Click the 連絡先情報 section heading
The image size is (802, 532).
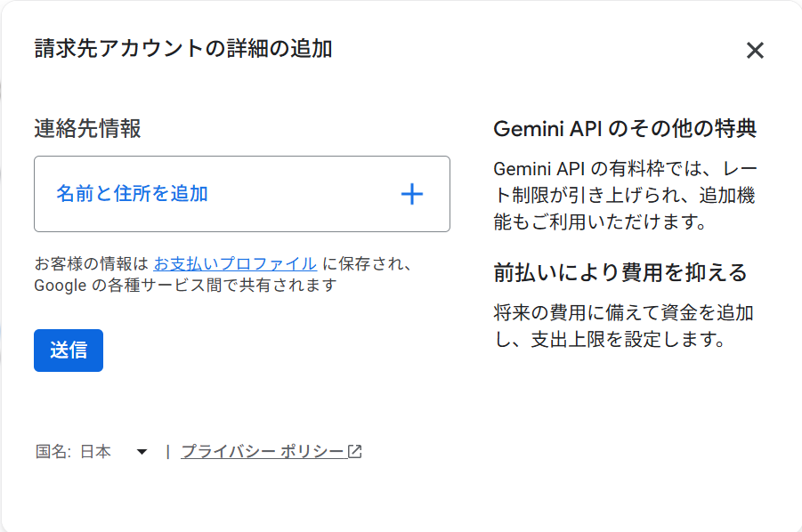(x=87, y=128)
